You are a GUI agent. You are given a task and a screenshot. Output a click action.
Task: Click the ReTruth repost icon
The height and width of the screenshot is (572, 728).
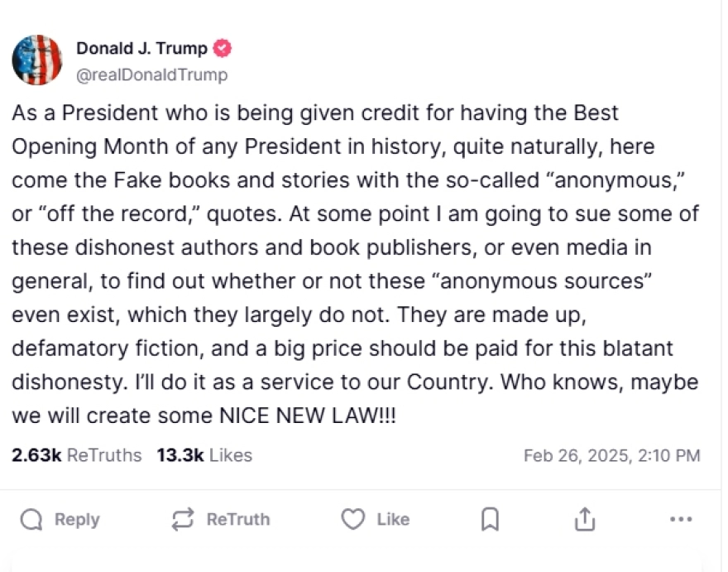(181, 519)
